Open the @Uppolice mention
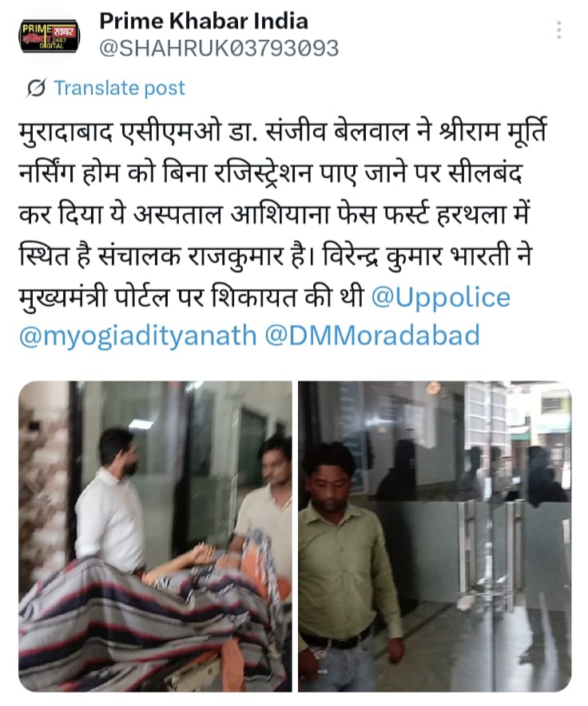This screenshot has height=706, width=588. point(441,297)
